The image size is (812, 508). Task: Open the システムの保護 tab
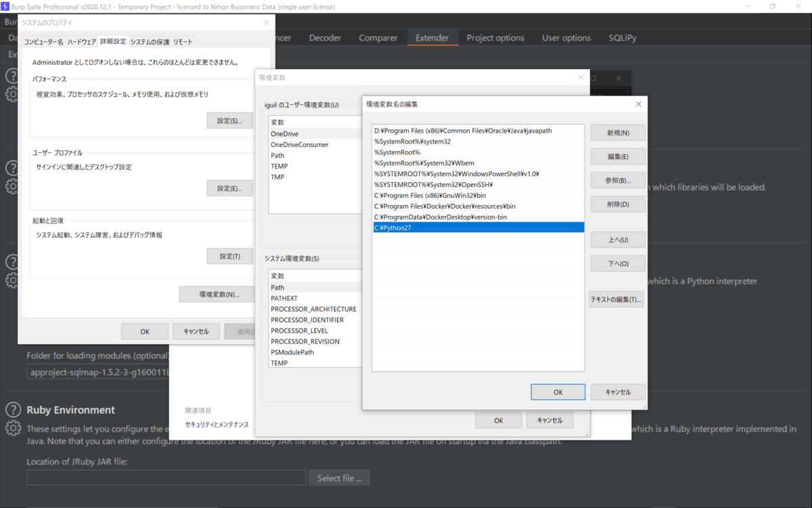(x=150, y=42)
